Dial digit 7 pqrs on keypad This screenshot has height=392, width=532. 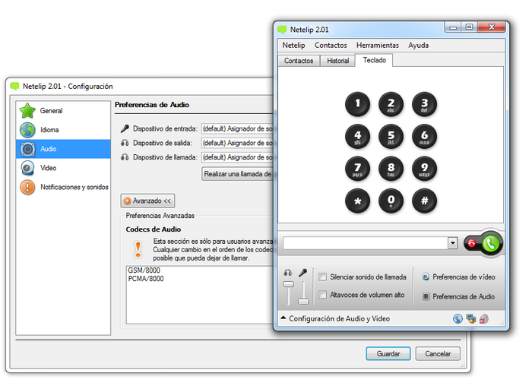click(x=357, y=169)
